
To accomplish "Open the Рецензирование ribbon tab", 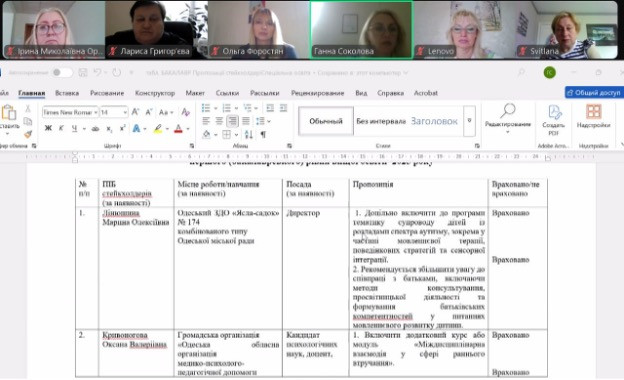I will coord(317,93).
